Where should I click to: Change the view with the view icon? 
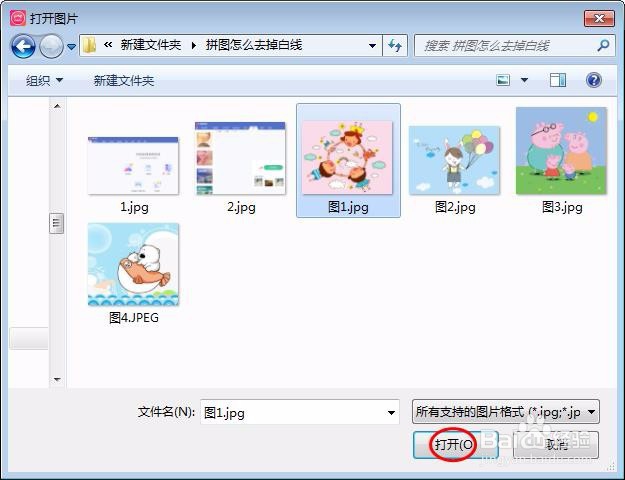click(503, 80)
